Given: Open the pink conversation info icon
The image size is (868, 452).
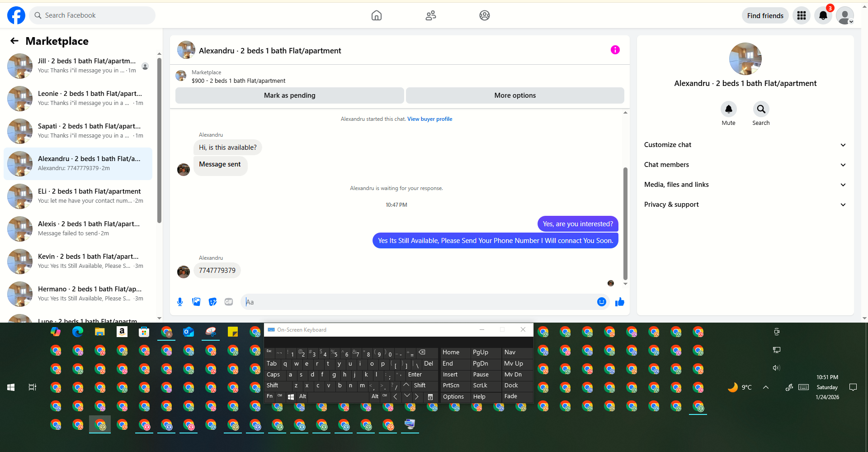Looking at the screenshot, I should pyautogui.click(x=615, y=50).
